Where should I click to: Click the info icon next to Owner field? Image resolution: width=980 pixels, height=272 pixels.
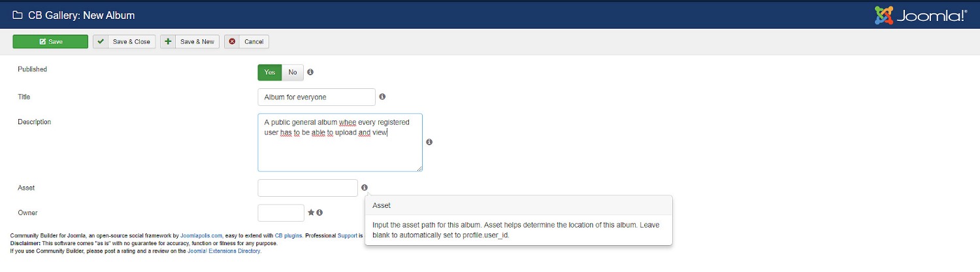[319, 212]
